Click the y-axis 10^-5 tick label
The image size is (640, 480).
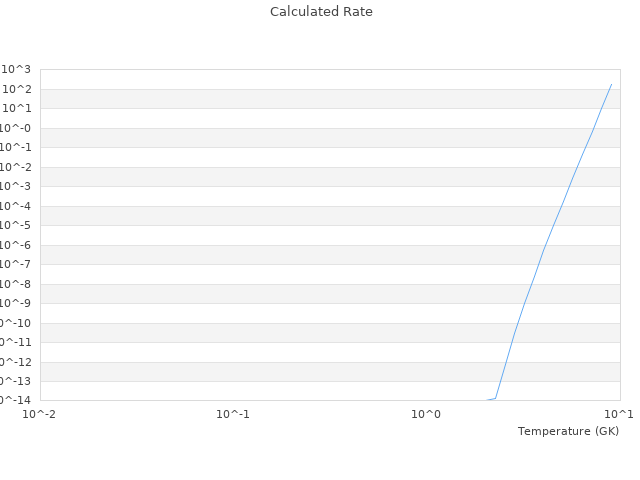16,225
